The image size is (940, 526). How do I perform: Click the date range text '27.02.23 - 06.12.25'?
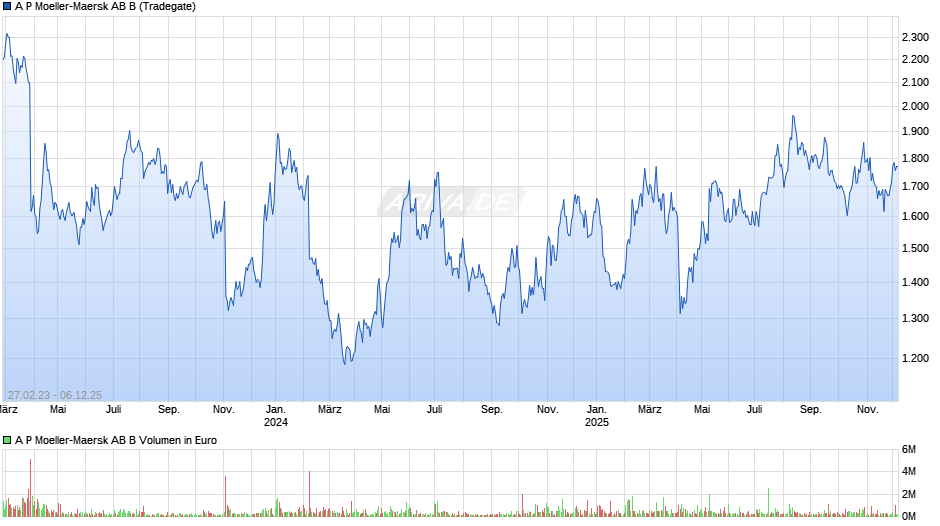(55, 395)
